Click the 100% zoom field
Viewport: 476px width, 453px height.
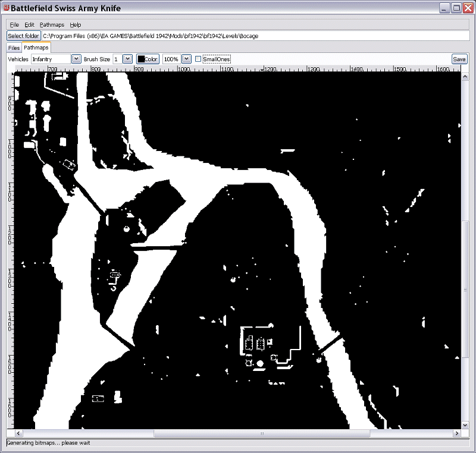tap(171, 59)
